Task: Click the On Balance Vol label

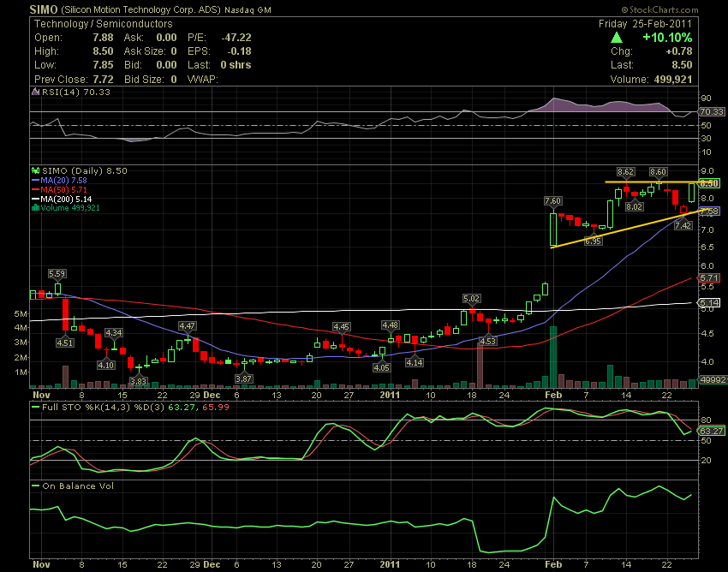Action: pos(78,486)
